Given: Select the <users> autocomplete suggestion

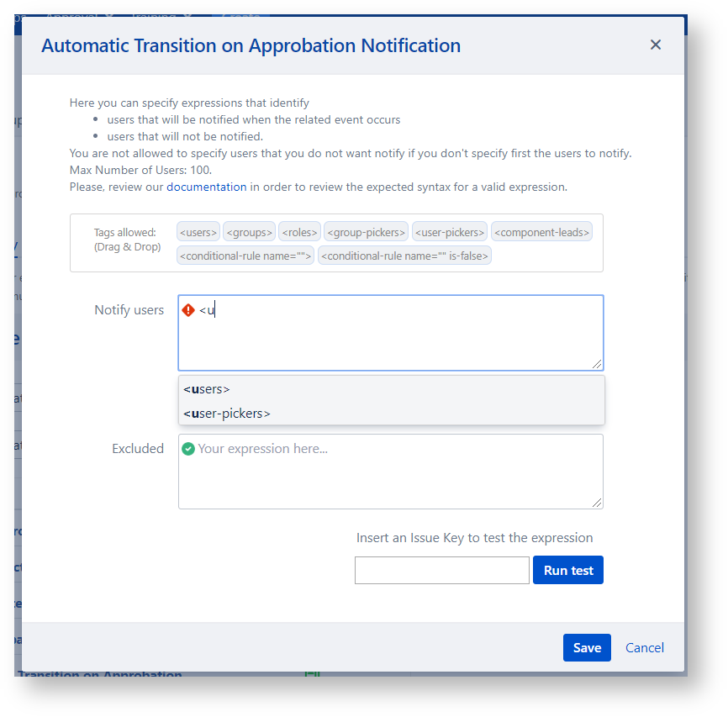Looking at the screenshot, I should point(207,389).
